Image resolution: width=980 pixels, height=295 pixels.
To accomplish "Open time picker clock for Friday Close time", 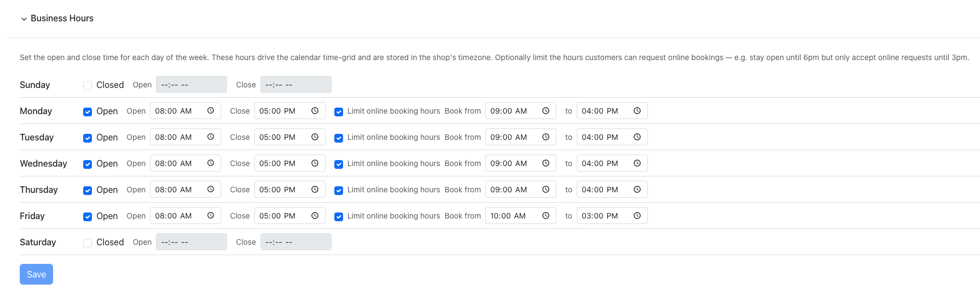I will tap(315, 216).
